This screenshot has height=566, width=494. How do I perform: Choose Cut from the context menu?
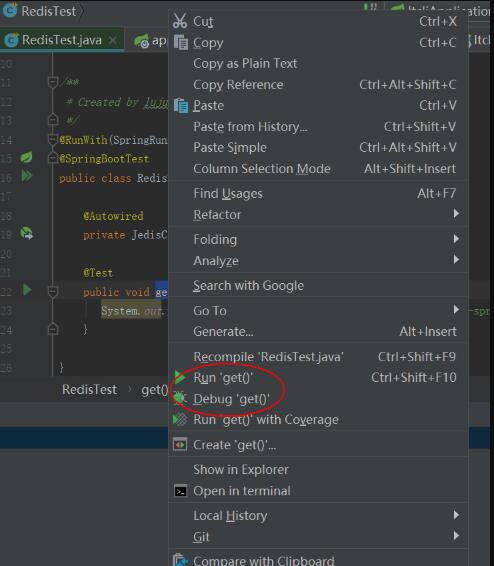[x=318, y=21]
